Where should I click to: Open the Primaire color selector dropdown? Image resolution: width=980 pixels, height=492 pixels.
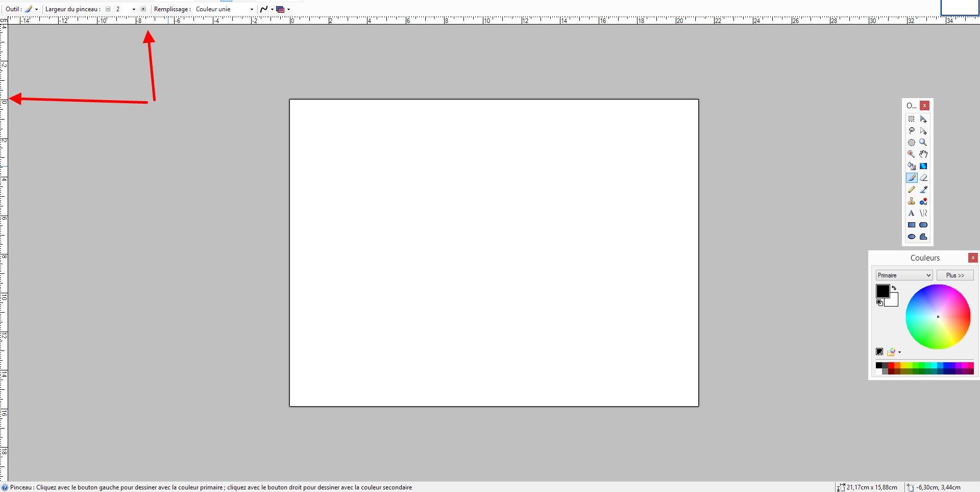904,275
